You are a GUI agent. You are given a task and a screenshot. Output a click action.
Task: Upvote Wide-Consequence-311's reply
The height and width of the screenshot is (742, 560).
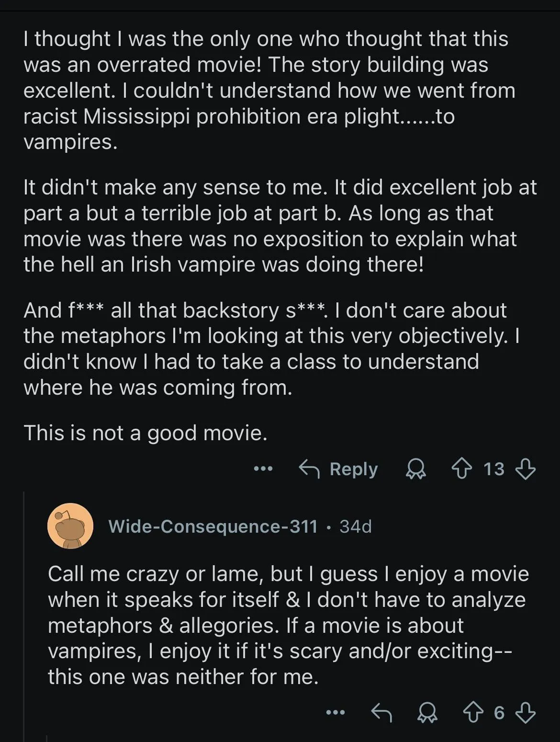click(473, 713)
